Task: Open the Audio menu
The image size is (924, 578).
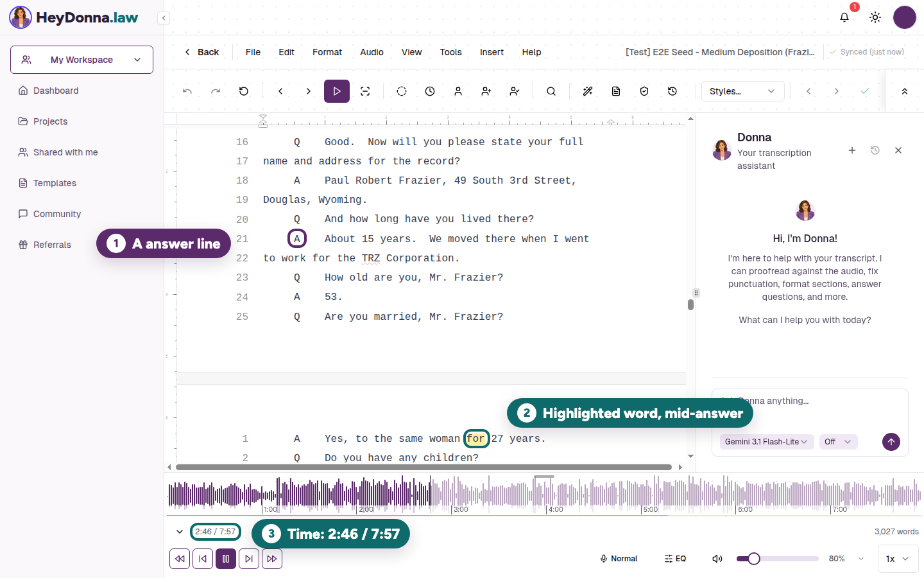Action: coord(372,52)
